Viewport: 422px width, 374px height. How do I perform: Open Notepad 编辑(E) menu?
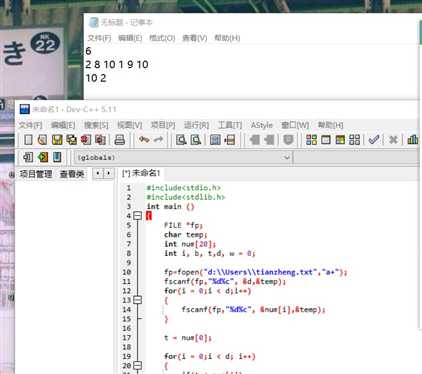tap(130, 38)
